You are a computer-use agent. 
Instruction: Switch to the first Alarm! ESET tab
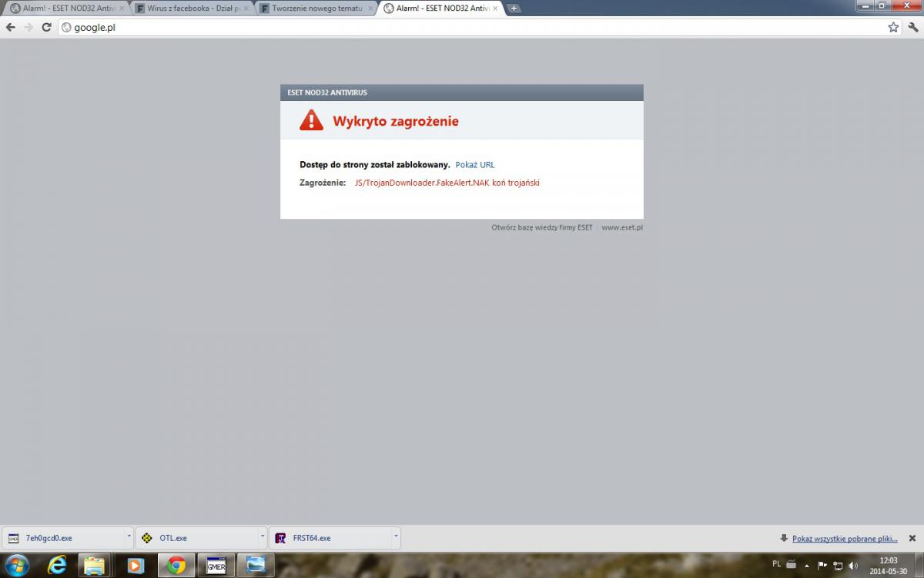tap(65, 8)
